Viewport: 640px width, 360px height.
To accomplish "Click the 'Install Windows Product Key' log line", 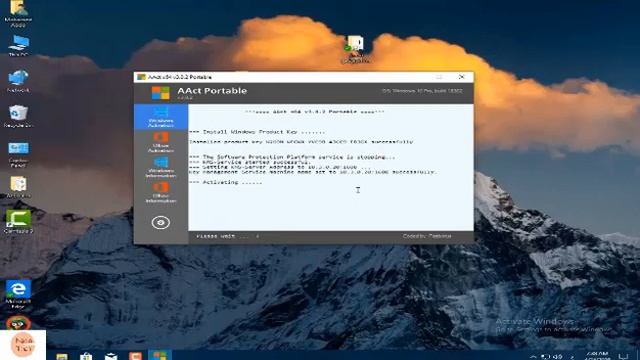I will click(257, 132).
